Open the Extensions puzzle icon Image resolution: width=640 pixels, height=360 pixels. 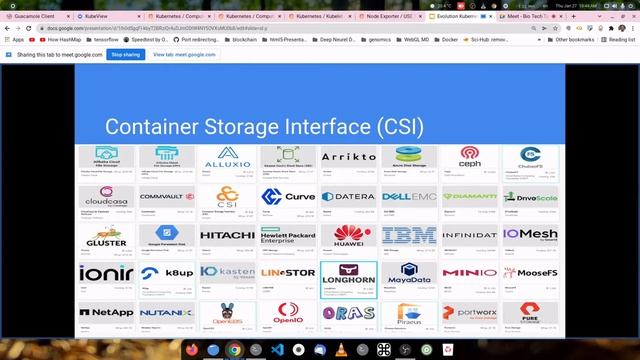pos(611,28)
